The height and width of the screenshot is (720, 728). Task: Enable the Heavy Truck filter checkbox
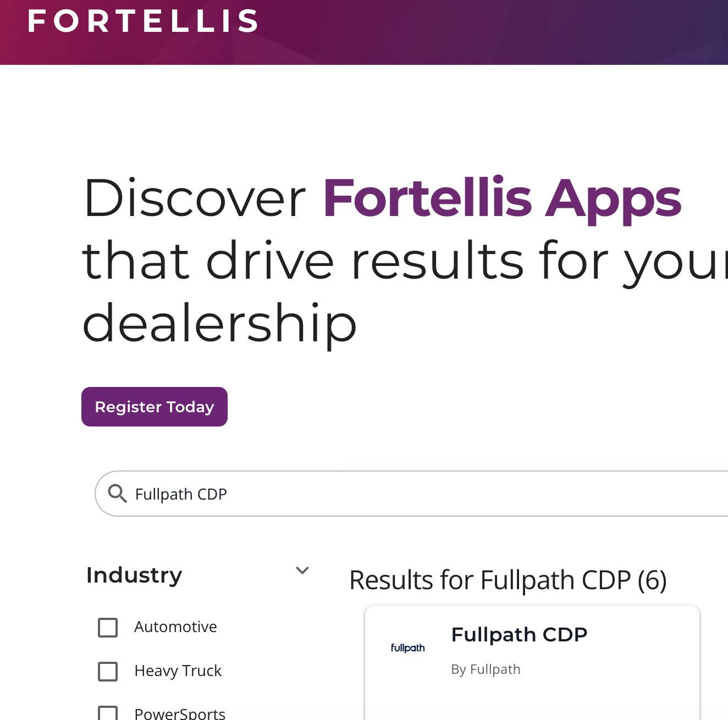coord(108,671)
